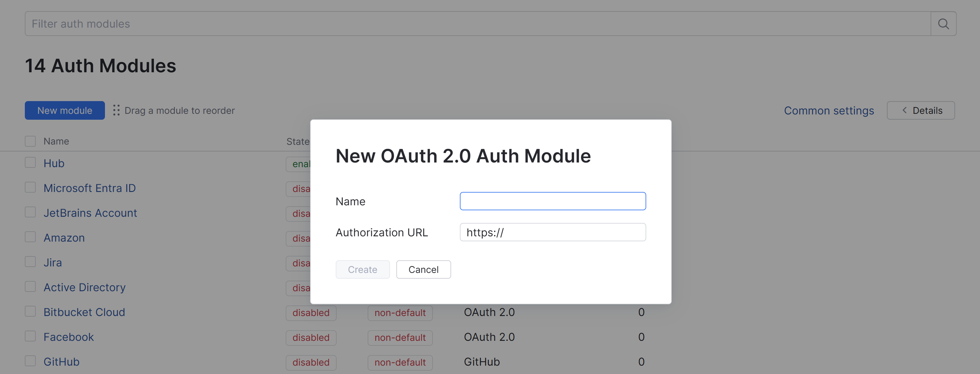The height and width of the screenshot is (374, 980).
Task: Open the Common settings link
Action: coord(828,111)
